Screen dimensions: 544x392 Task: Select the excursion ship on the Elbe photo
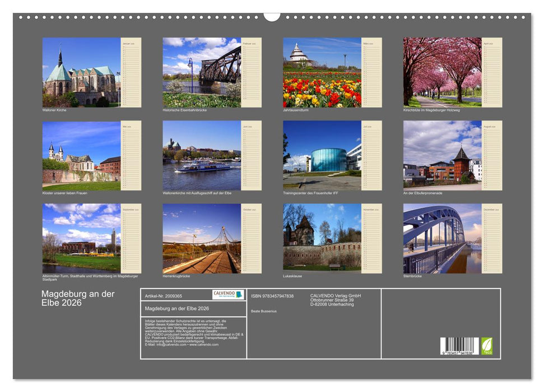pyautogui.click(x=202, y=155)
